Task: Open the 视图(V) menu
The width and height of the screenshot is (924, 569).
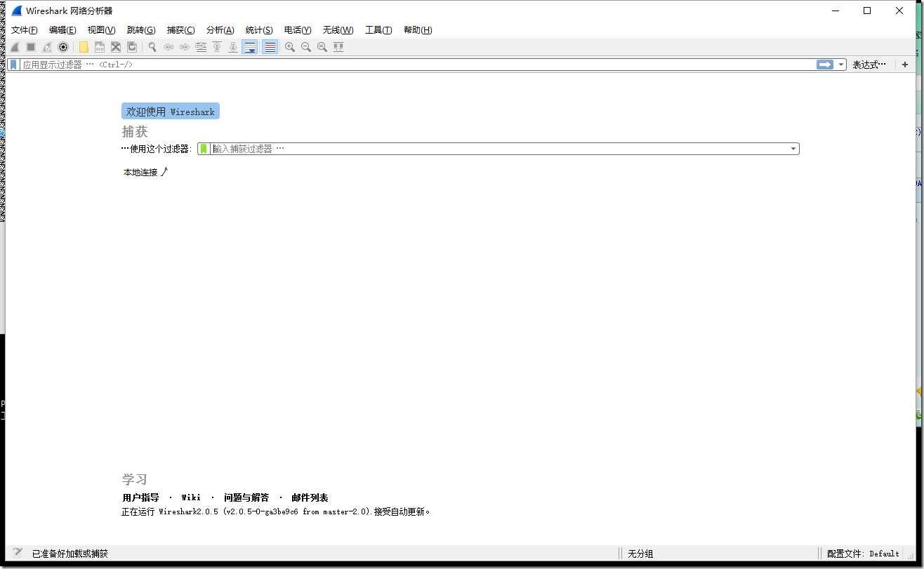Action: (x=101, y=30)
